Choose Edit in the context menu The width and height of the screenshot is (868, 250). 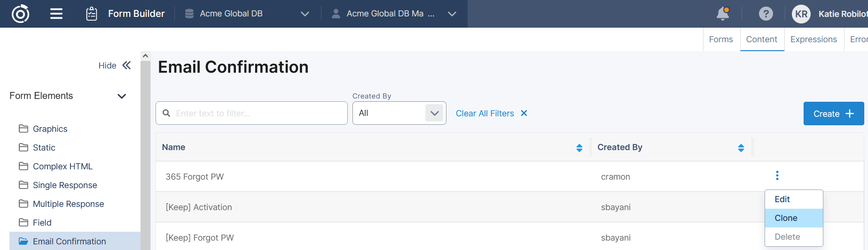782,199
